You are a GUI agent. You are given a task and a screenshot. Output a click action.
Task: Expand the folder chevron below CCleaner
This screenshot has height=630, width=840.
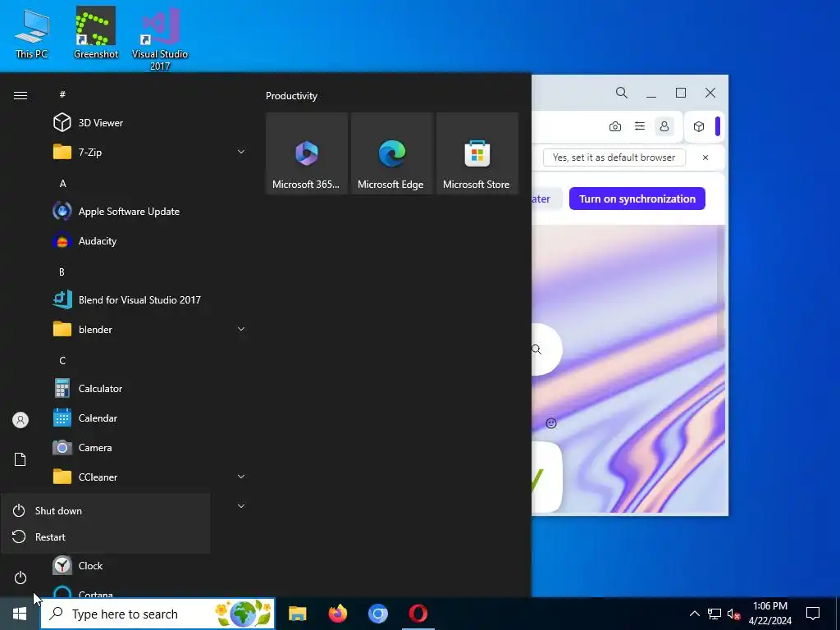[241, 505]
